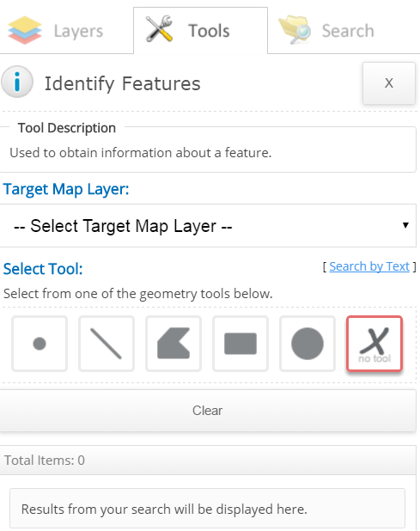Close the Identify Features panel

coord(389,83)
